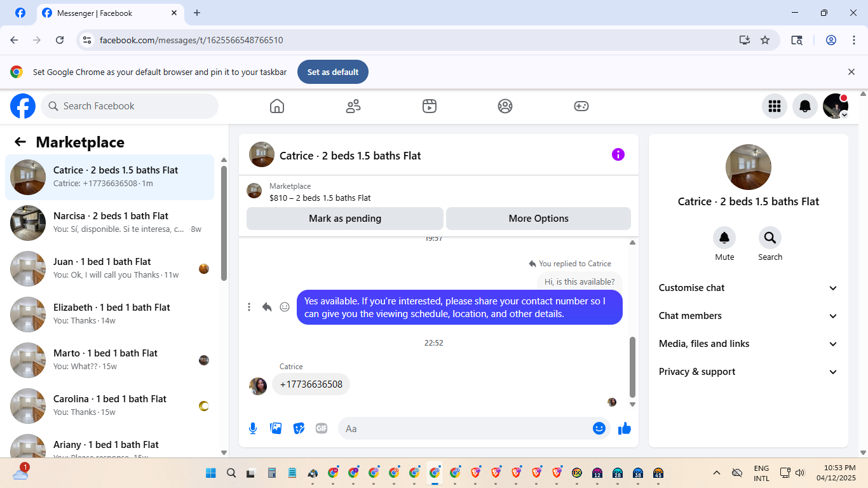Screen dimensions: 868x488
Task: Expand the Customise chat section
Action: coord(749,288)
